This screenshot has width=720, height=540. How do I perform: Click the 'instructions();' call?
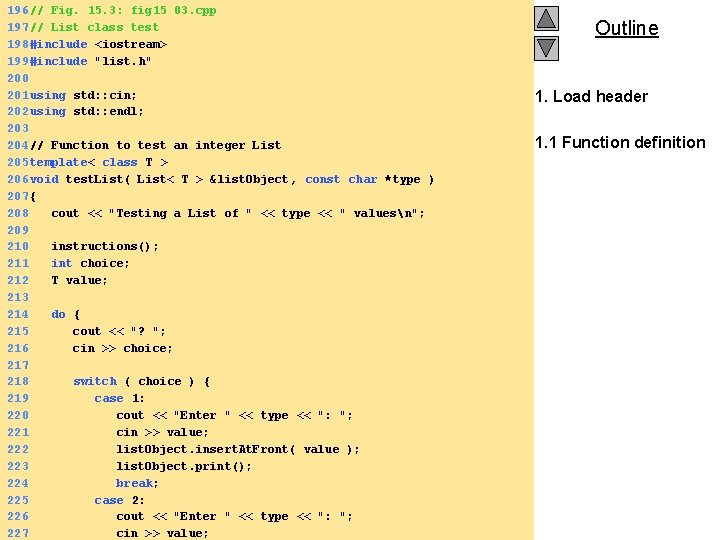(x=105, y=246)
